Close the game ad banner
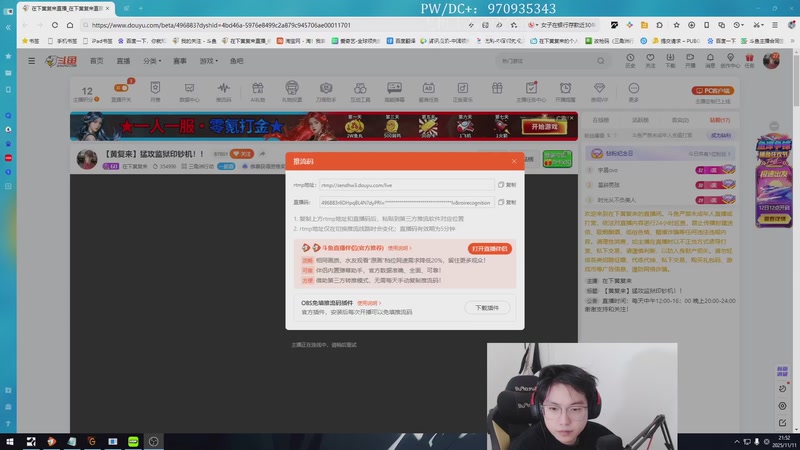Viewport: 800px width, 450px height. coord(571,118)
